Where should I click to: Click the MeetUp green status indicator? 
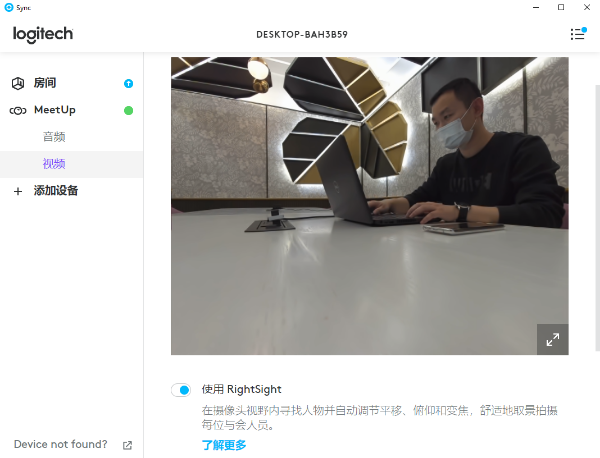129,111
